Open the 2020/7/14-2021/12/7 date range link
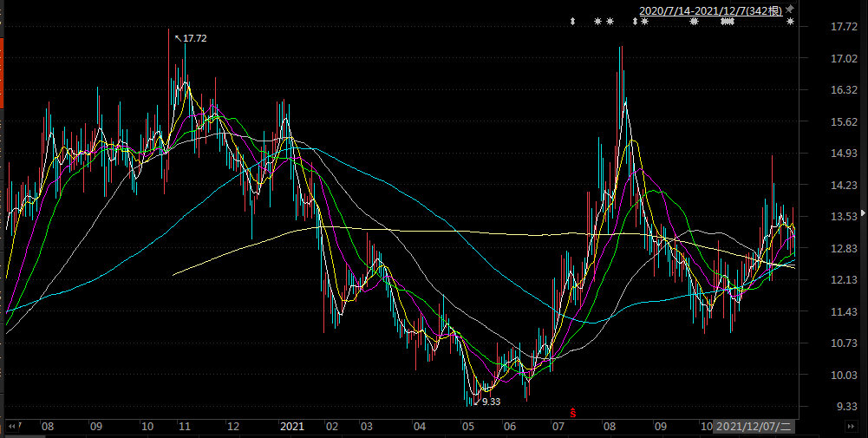This screenshot has height=438, width=868. pos(710,10)
